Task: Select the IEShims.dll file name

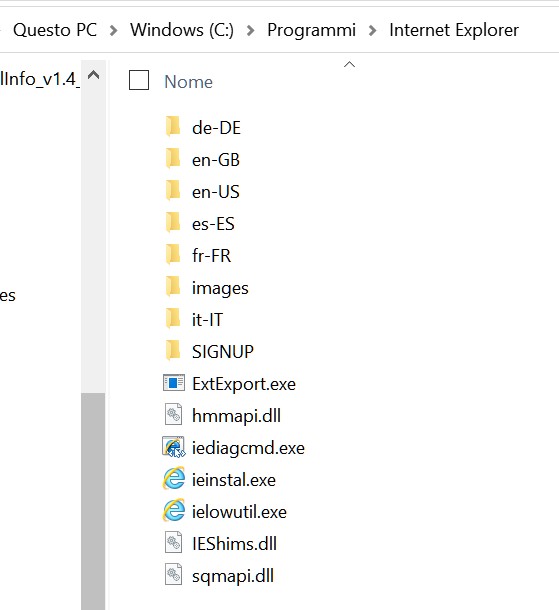Action: coord(234,543)
